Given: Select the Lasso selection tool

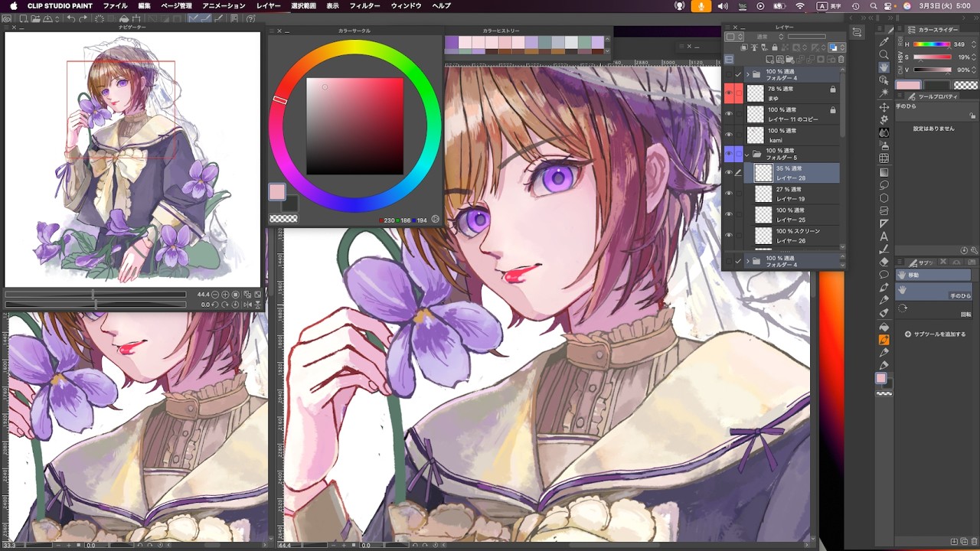Looking at the screenshot, I should [884, 184].
